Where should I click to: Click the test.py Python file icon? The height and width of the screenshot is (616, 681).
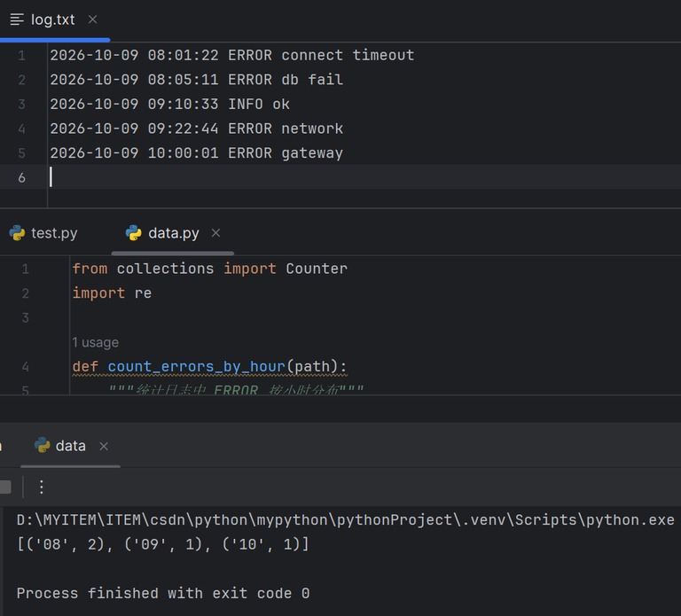tap(18, 233)
